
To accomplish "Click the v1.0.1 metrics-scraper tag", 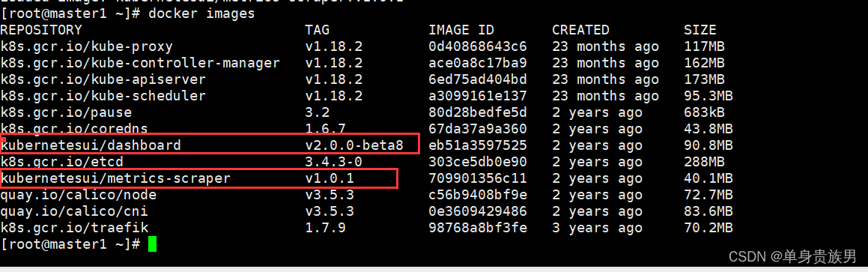I will [x=330, y=179].
